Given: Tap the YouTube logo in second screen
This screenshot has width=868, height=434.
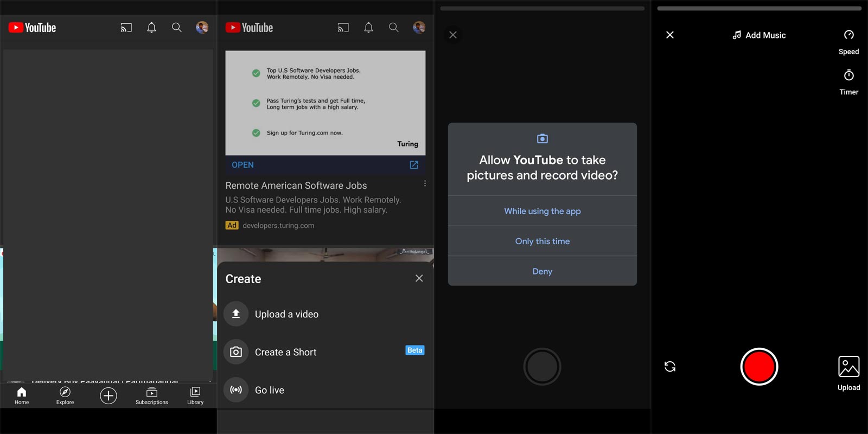Looking at the screenshot, I should (250, 28).
